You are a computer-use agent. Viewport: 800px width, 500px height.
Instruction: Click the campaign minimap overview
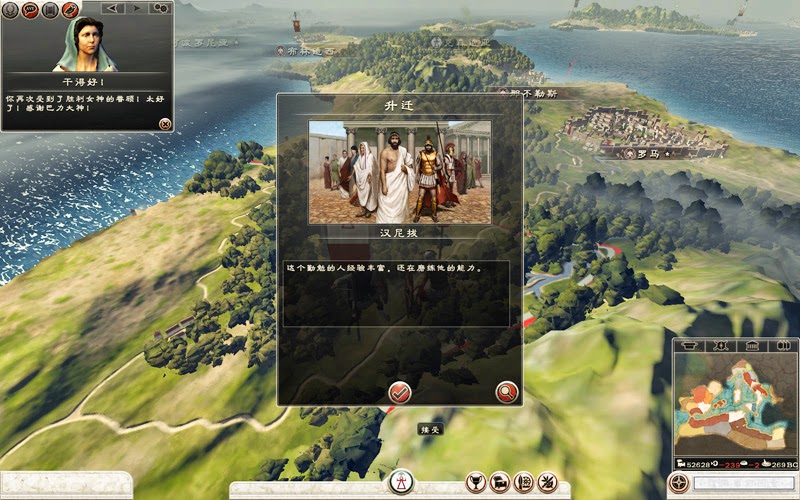736,405
